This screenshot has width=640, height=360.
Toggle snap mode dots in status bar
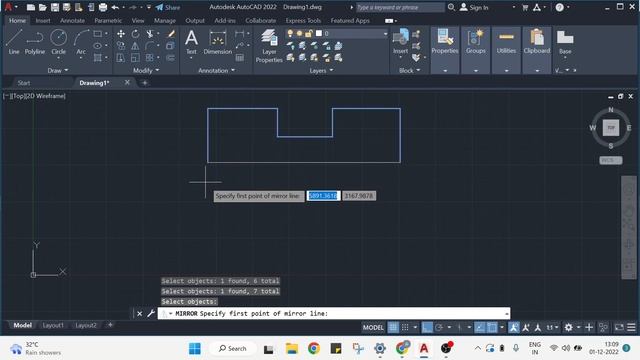pos(405,327)
